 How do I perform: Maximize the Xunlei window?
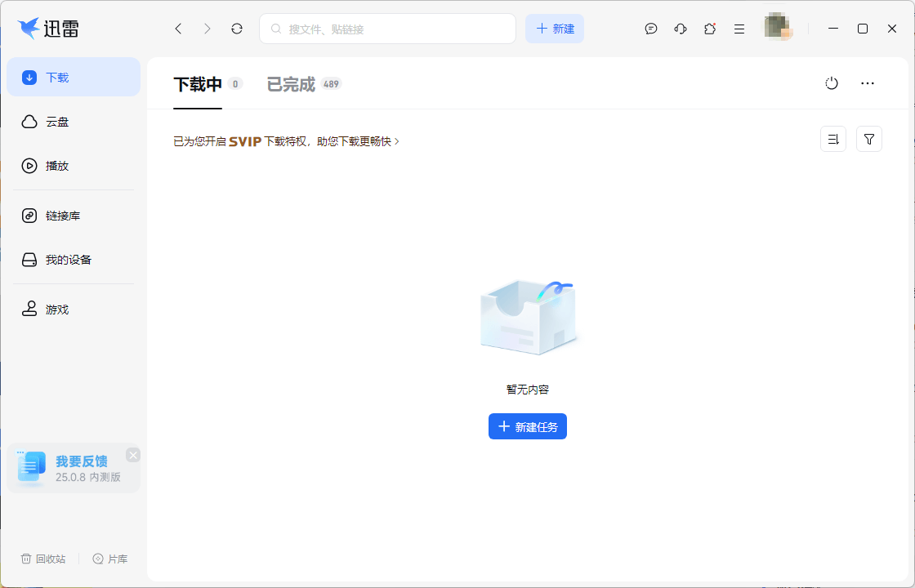(863, 29)
